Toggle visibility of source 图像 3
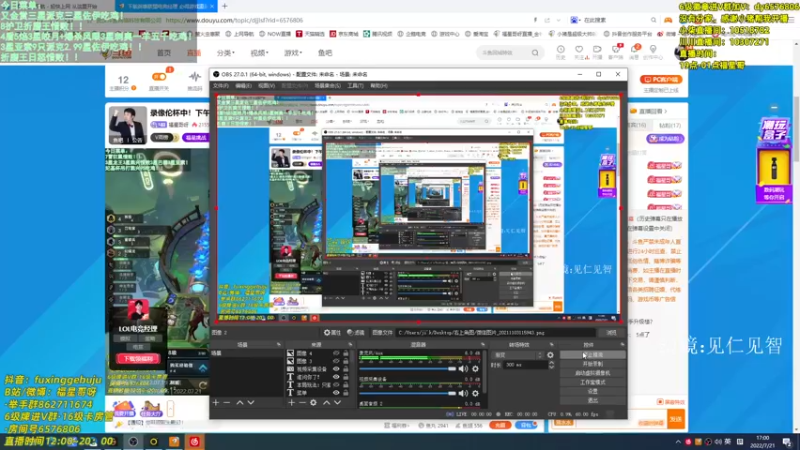800x450 pixels. [336, 361]
